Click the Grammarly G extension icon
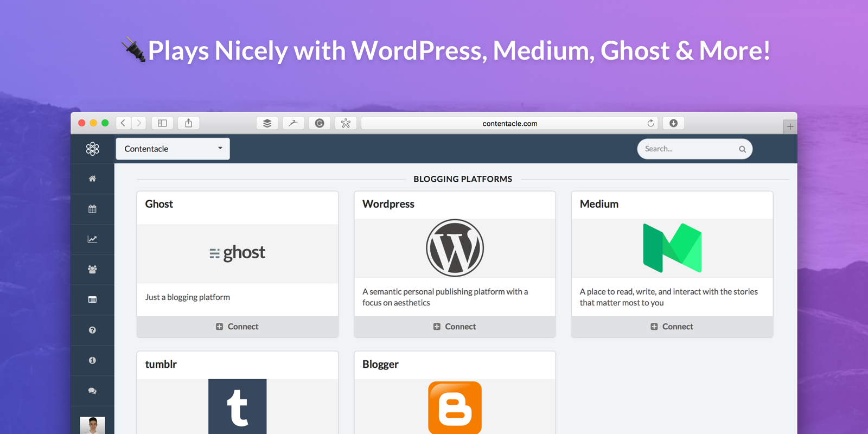The width and height of the screenshot is (868, 434). click(x=320, y=123)
